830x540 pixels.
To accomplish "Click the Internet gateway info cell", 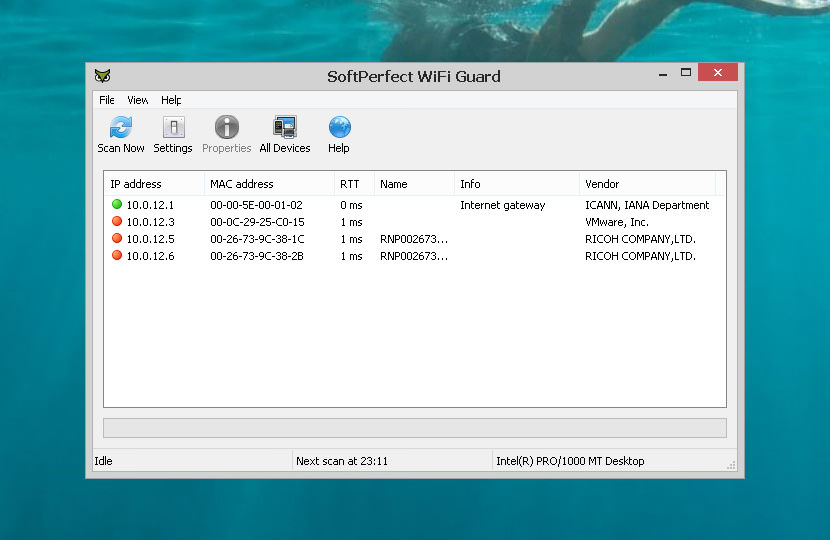I will [502, 205].
